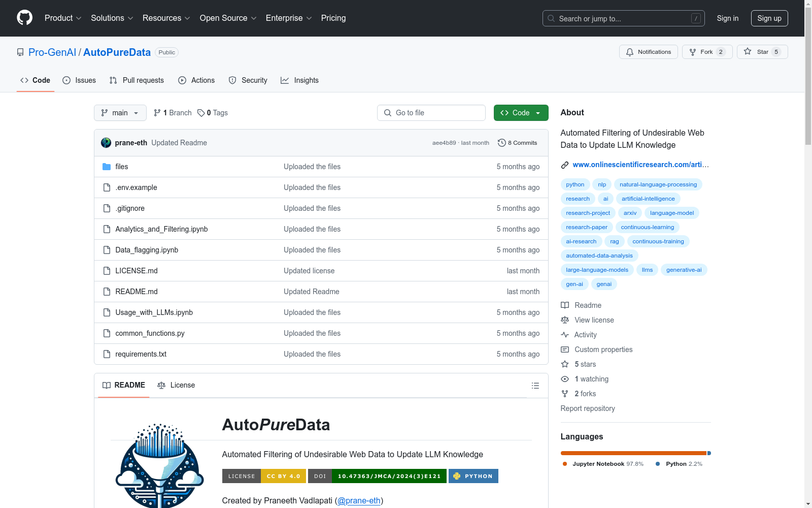Screen dimensions: 812x508
Task: Switch to the Insights tab
Action: coord(300,80)
